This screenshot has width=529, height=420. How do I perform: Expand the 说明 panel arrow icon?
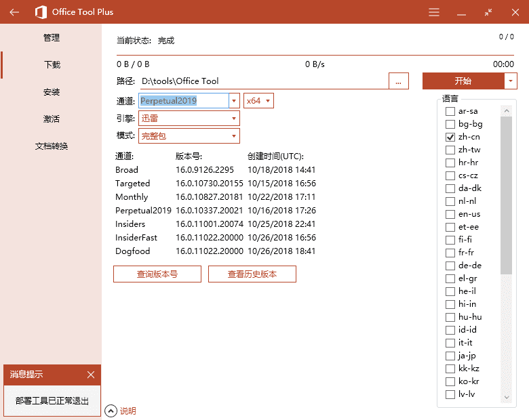(x=111, y=411)
